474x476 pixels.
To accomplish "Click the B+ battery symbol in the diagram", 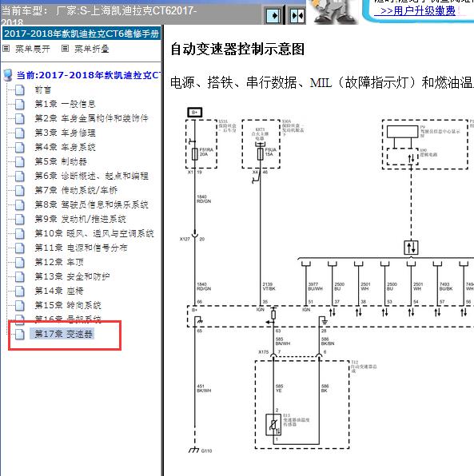I will click(195, 113).
